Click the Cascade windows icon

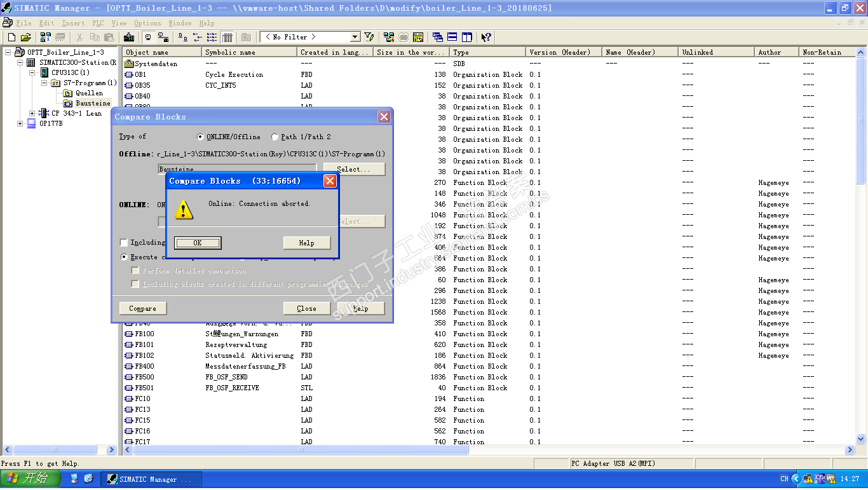pos(438,37)
